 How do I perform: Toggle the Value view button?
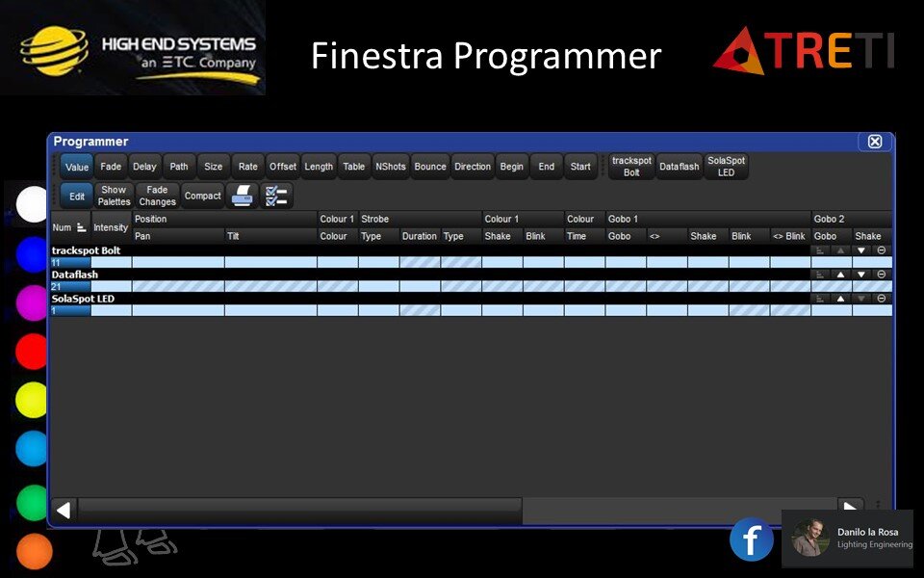(77, 167)
